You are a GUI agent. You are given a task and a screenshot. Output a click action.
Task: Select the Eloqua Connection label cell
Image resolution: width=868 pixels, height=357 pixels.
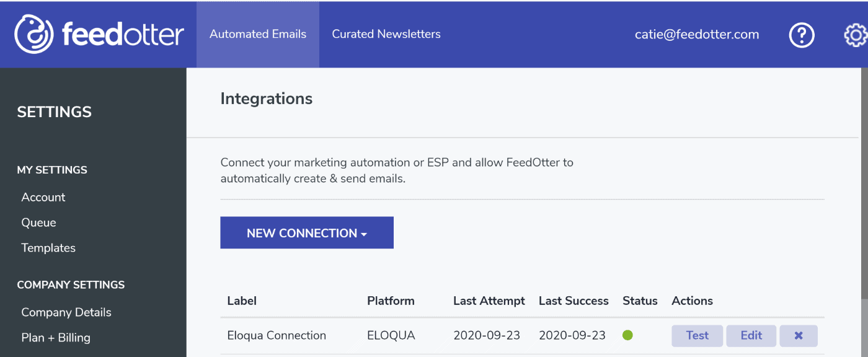277,335
